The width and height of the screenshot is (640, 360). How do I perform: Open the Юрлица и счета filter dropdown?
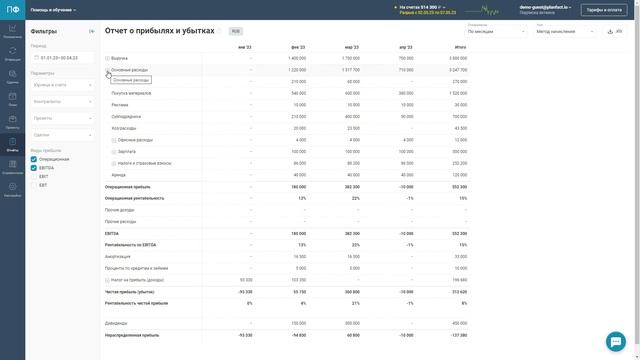point(62,85)
